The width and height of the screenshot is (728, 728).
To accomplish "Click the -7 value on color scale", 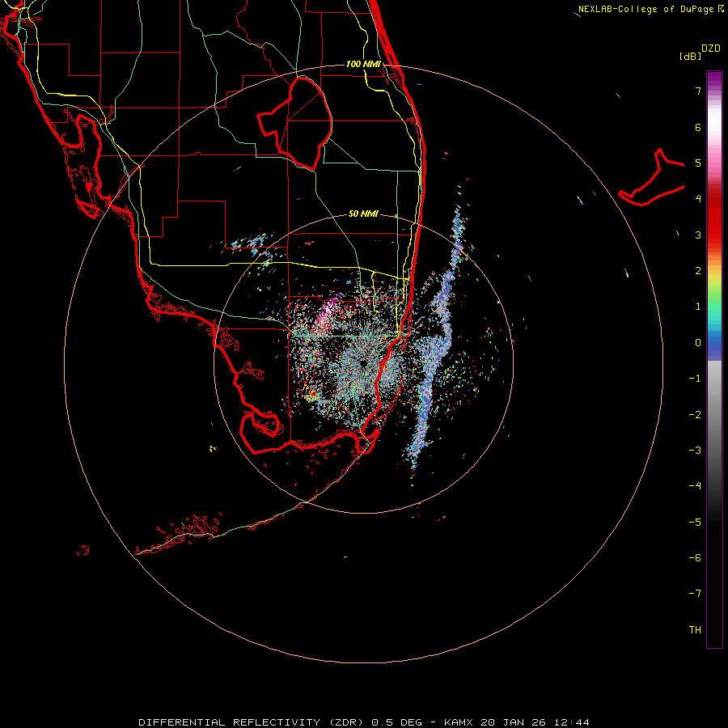I will 695,594.
